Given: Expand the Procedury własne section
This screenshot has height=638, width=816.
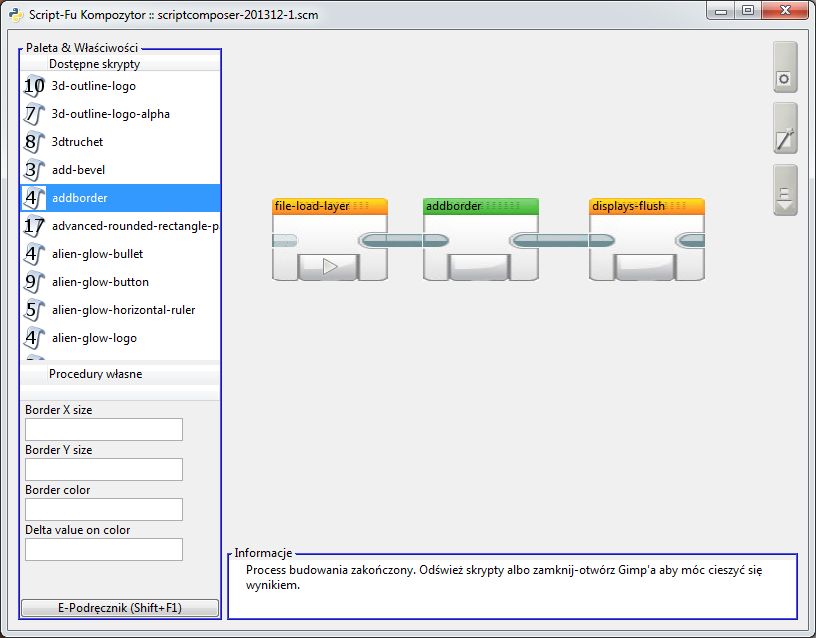Looking at the screenshot, I should [x=95, y=374].
